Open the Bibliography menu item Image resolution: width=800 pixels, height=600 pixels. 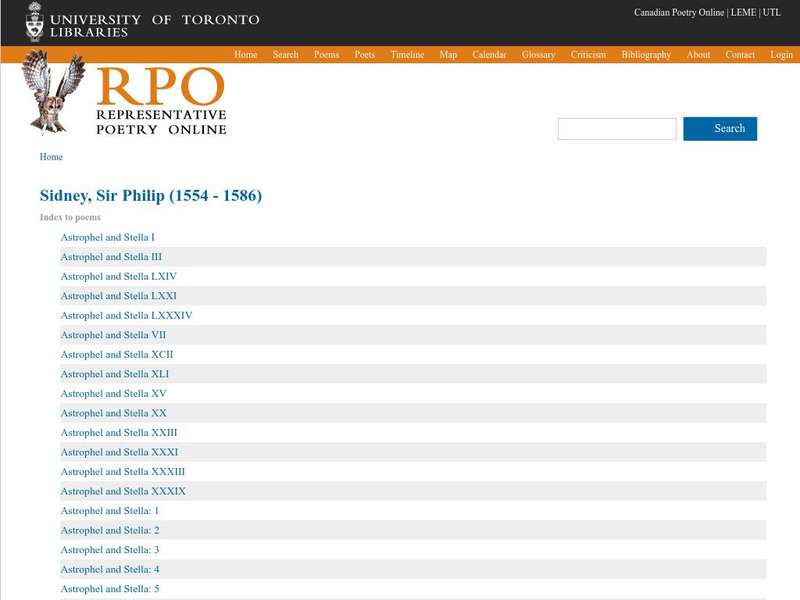pos(646,55)
